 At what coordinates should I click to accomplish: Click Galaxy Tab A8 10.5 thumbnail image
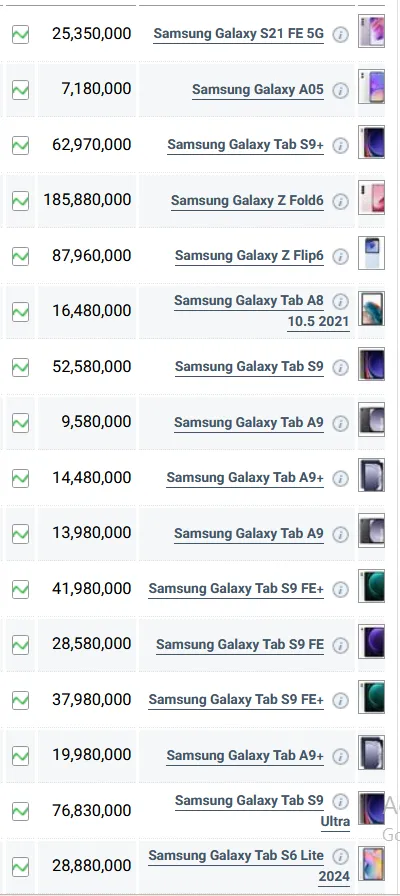pyautogui.click(x=371, y=309)
